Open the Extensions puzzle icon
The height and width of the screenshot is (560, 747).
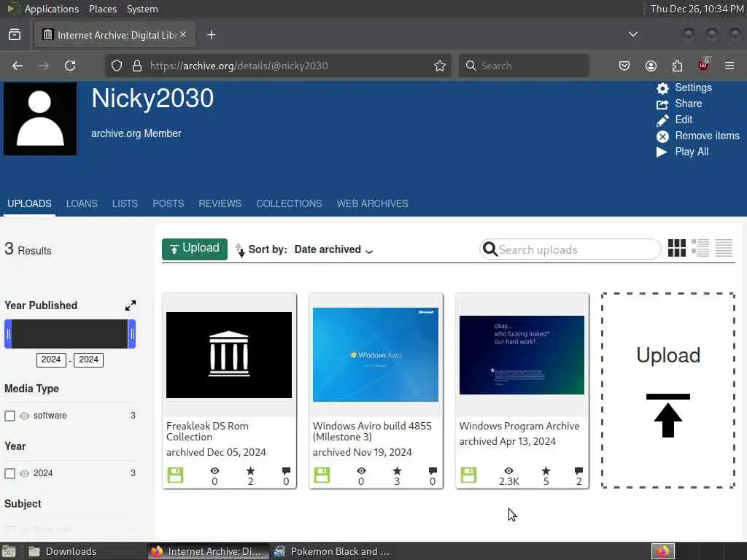pos(677,66)
